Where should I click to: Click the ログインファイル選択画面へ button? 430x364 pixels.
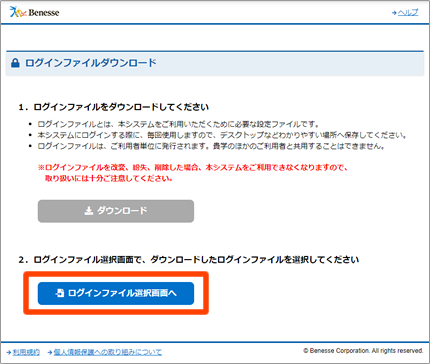tap(116, 293)
